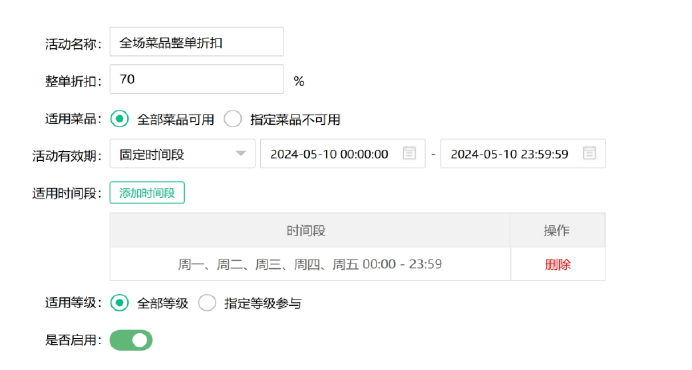Toggle the 是否启用 switch

coord(131,340)
